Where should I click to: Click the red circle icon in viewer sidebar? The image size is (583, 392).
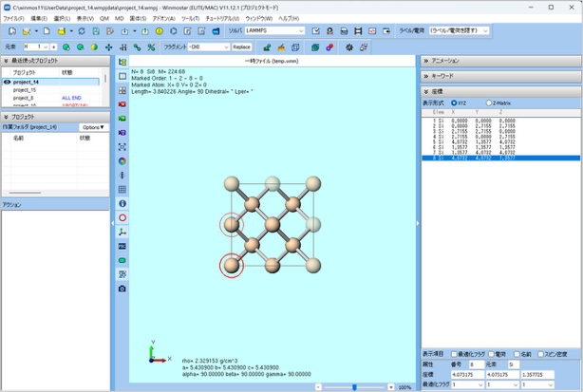tap(122, 217)
